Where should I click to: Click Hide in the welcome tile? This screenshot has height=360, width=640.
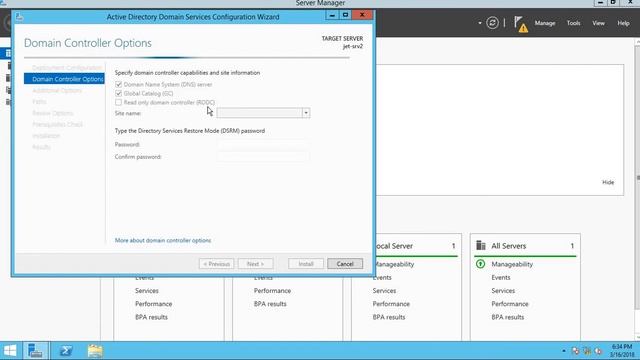pos(608,182)
